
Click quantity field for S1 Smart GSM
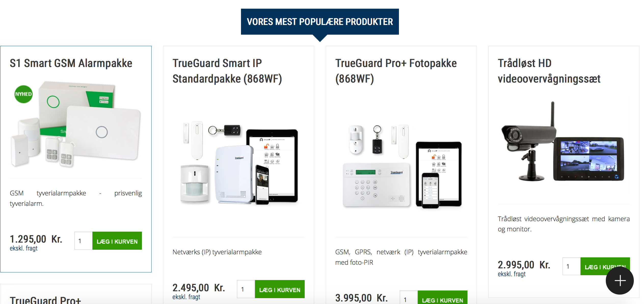point(83,241)
